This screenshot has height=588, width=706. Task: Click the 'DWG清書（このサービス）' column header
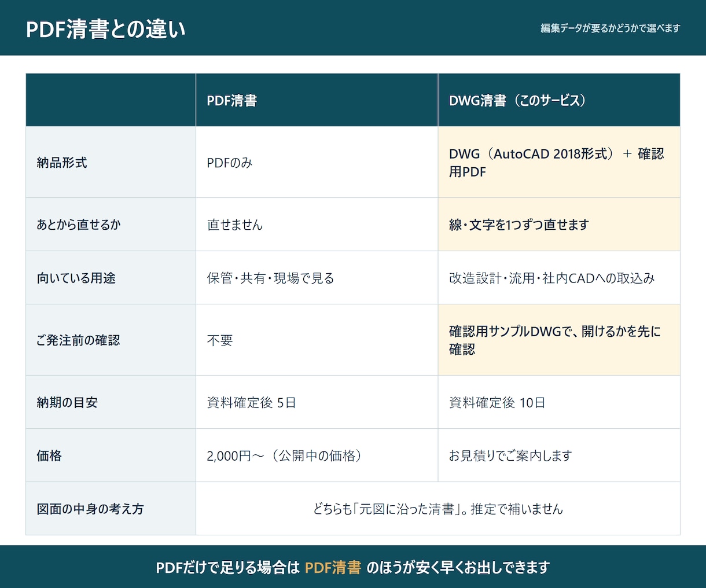coord(558,100)
